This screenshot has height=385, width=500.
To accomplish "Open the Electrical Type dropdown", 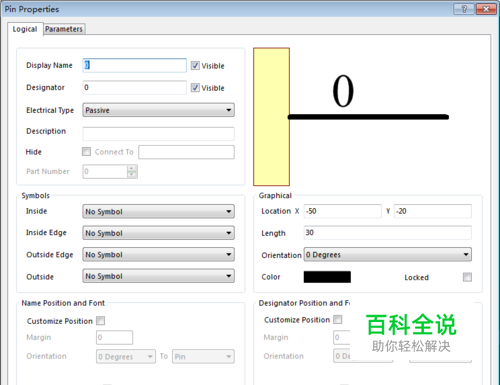I will click(x=159, y=110).
